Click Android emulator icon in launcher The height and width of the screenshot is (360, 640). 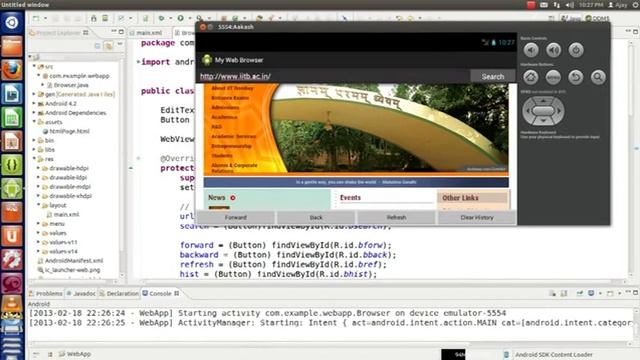point(12,189)
